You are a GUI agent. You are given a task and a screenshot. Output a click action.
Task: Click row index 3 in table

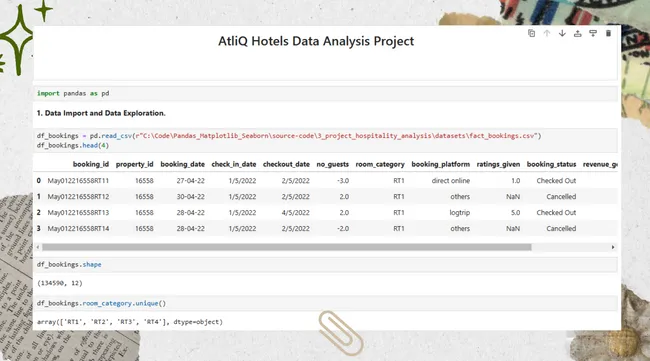pyautogui.click(x=39, y=228)
